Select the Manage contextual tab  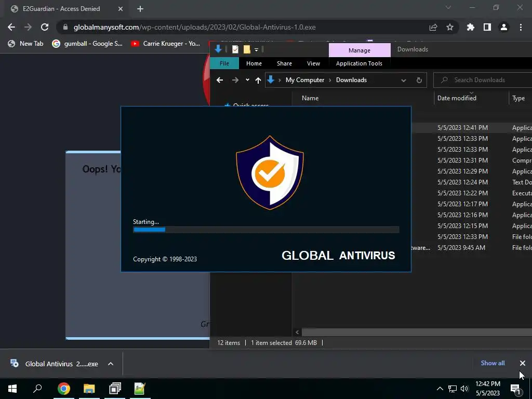click(x=360, y=50)
